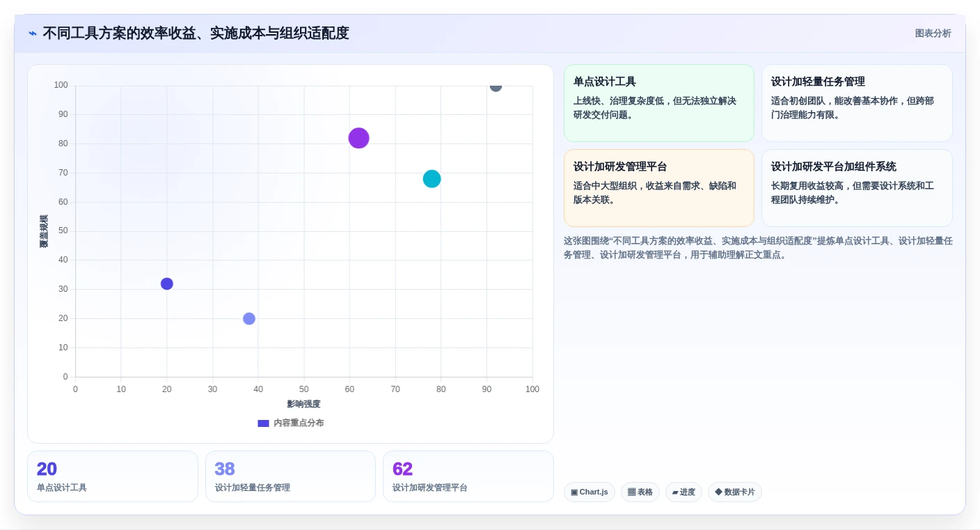Click the Chart.js tag
The height and width of the screenshot is (530, 980).
point(590,492)
